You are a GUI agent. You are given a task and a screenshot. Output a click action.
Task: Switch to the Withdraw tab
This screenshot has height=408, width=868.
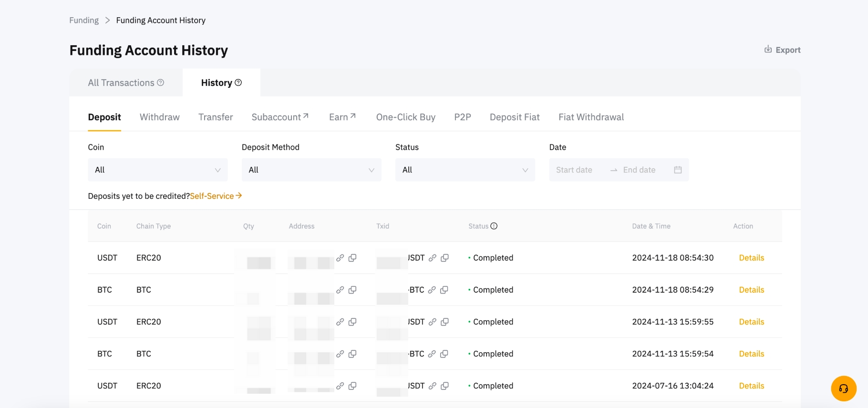(159, 117)
